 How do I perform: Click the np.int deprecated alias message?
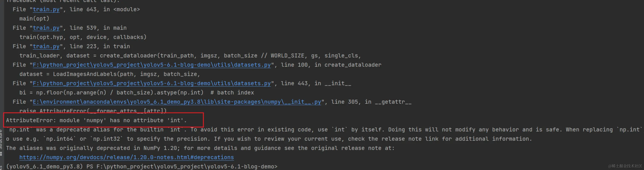click(324, 130)
